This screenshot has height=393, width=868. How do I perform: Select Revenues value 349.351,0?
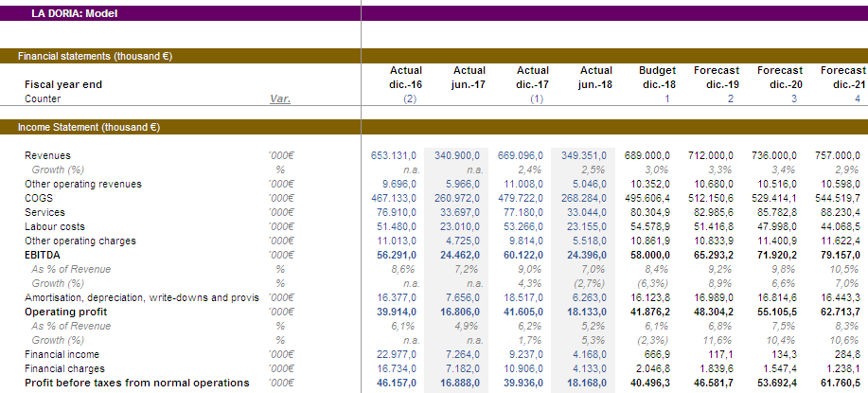coord(583,155)
